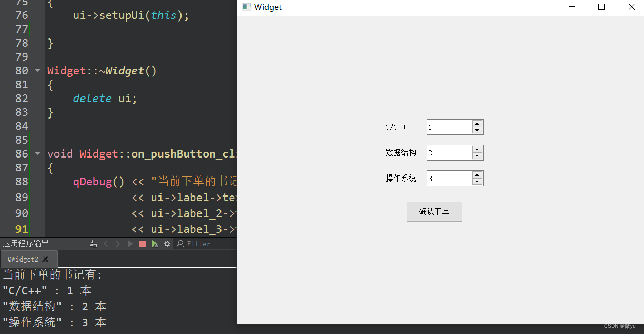Click the '"数据结构" : 2 本' output line

pos(54,307)
